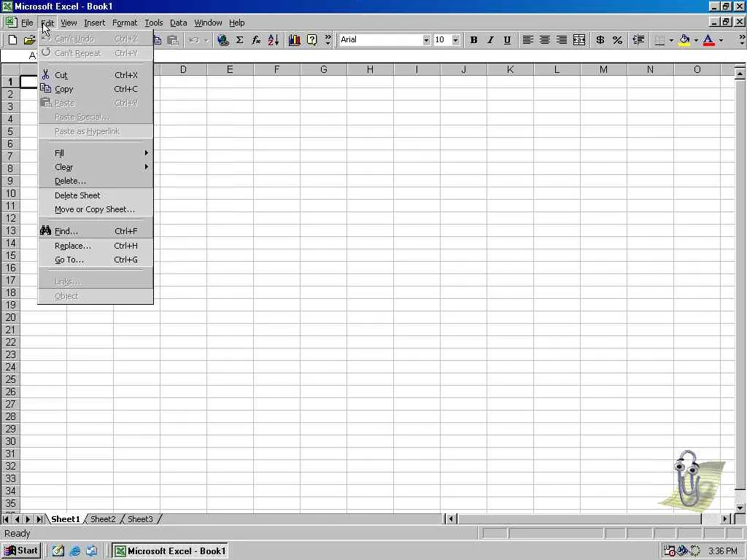747x560 pixels.
Task: Sort ascending with the A-Z icon
Action: pos(274,40)
